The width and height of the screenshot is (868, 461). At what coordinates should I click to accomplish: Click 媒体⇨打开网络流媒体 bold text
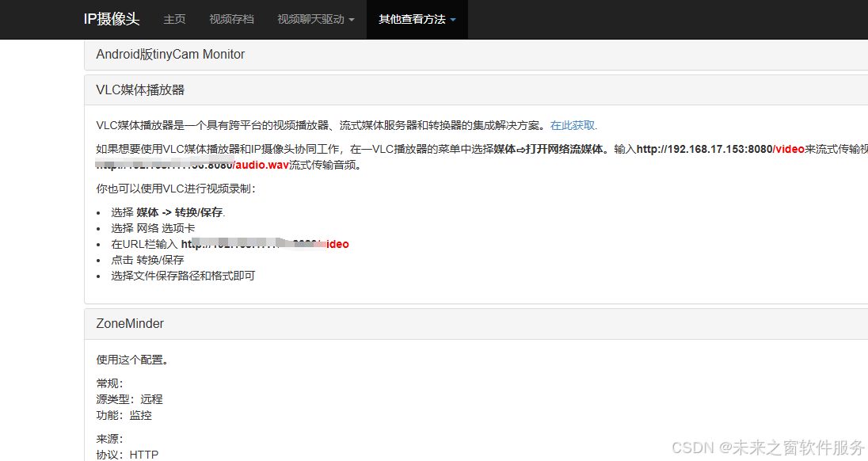548,150
